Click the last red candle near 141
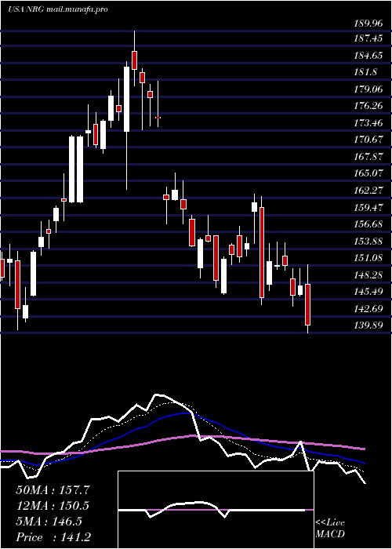 tap(307, 304)
